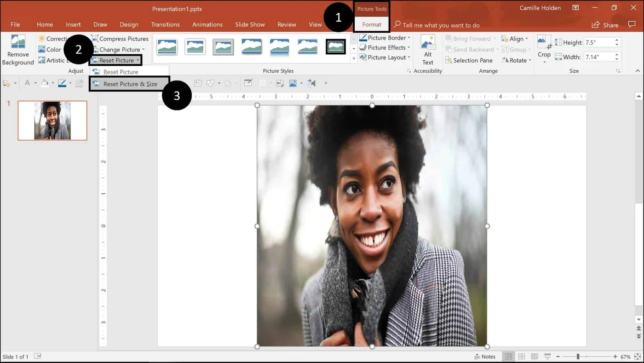This screenshot has width=644, height=363.
Task: Click the vertical scrollbar down arrow
Action: tap(638, 319)
